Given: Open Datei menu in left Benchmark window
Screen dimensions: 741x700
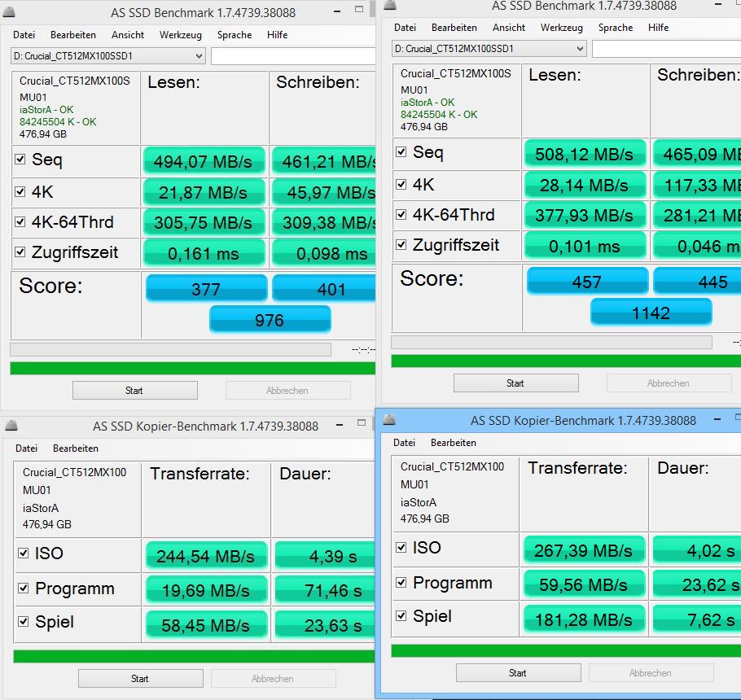Looking at the screenshot, I should pyautogui.click(x=24, y=35).
